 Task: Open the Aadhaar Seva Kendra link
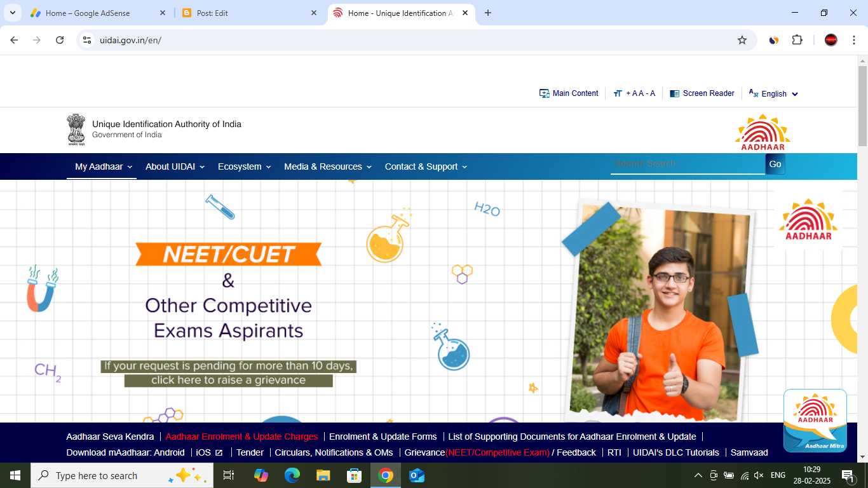pos(110,437)
